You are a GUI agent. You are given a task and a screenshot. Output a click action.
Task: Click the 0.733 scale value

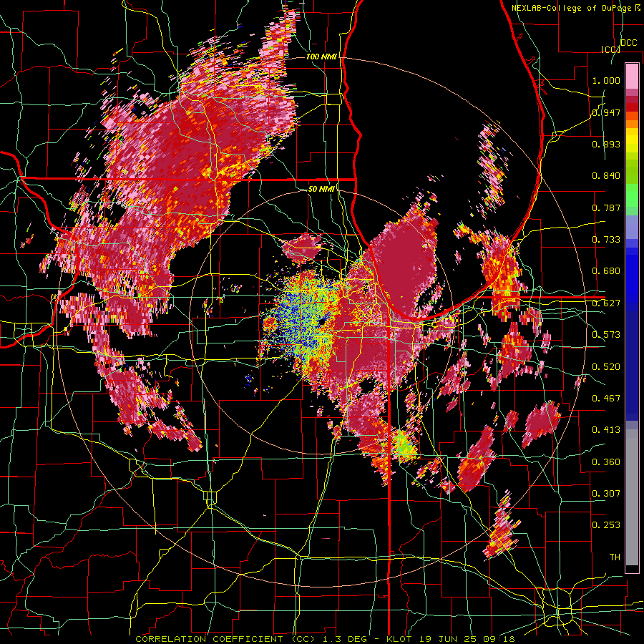606,240
